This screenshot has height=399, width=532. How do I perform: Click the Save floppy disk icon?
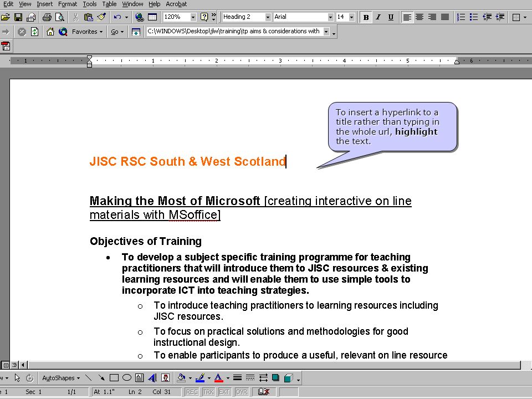(x=18, y=17)
